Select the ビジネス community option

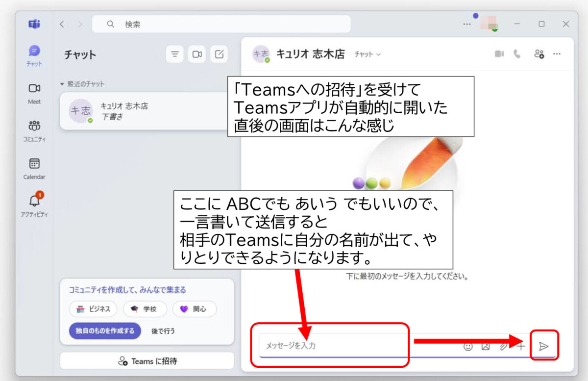93,309
